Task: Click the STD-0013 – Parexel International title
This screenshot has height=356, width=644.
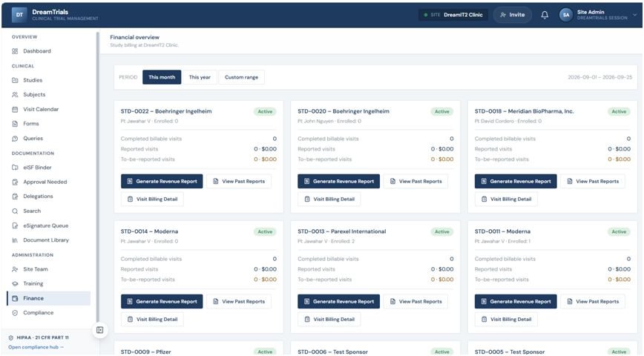Action: 342,231
